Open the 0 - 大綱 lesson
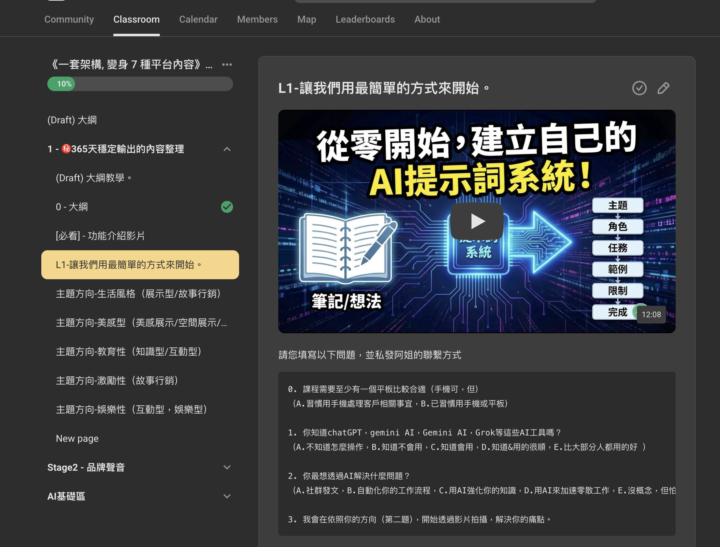The image size is (720, 547). (x=72, y=207)
